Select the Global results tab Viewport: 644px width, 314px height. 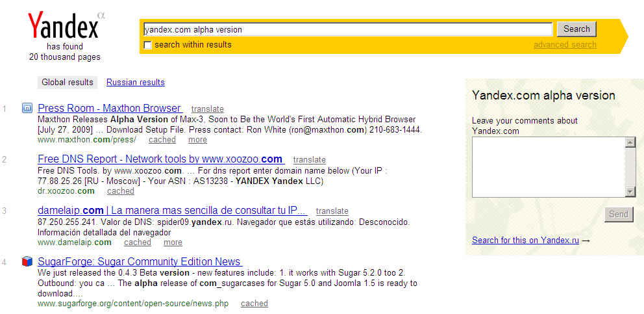point(68,83)
